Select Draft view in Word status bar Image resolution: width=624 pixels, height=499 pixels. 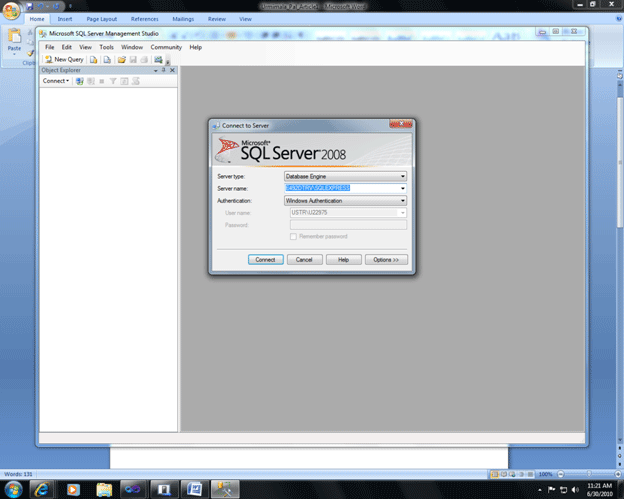[x=530, y=474]
